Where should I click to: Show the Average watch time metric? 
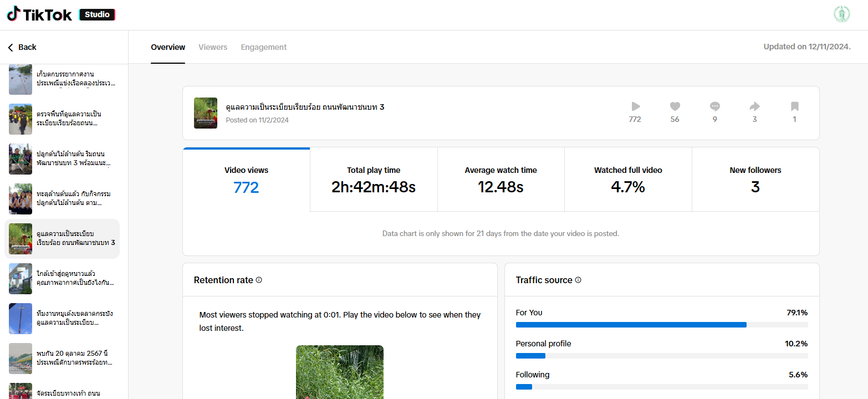(501, 180)
